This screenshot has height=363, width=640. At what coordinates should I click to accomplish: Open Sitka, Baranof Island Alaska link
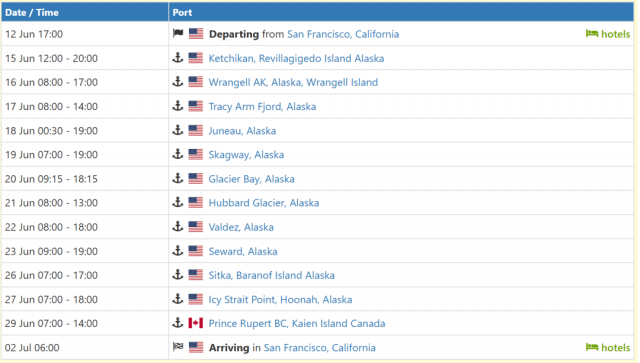[x=271, y=275]
